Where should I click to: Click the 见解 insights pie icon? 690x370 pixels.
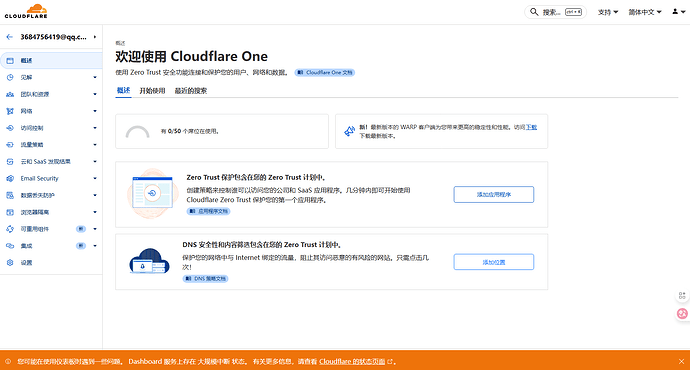pos(10,77)
